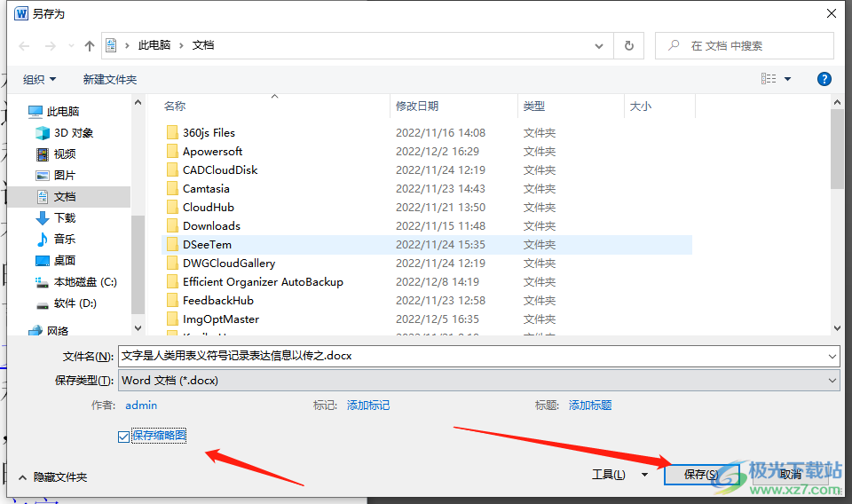Image resolution: width=852 pixels, height=504 pixels.
Task: Click 添加标记 to add tags
Action: tap(367, 406)
